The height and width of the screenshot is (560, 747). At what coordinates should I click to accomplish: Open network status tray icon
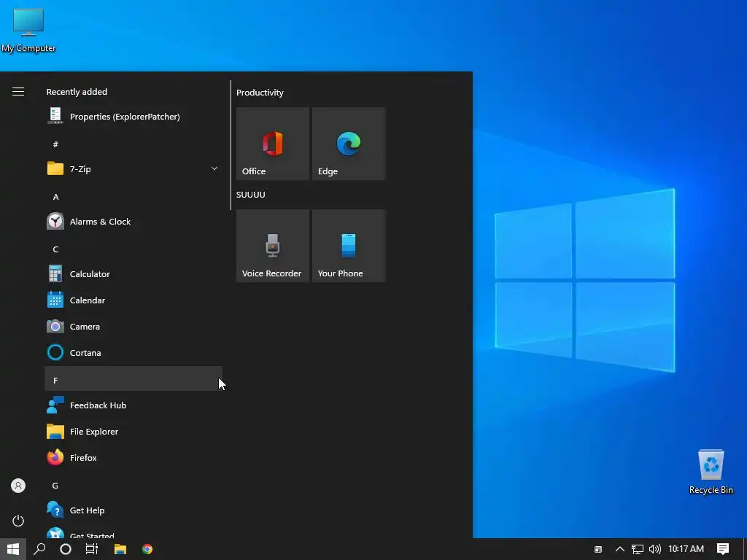638,549
